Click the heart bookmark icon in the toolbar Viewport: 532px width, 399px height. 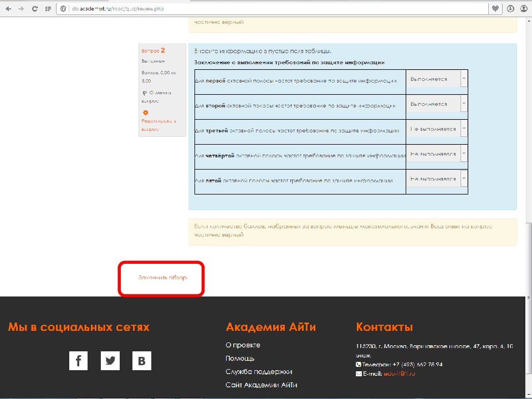[x=495, y=8]
